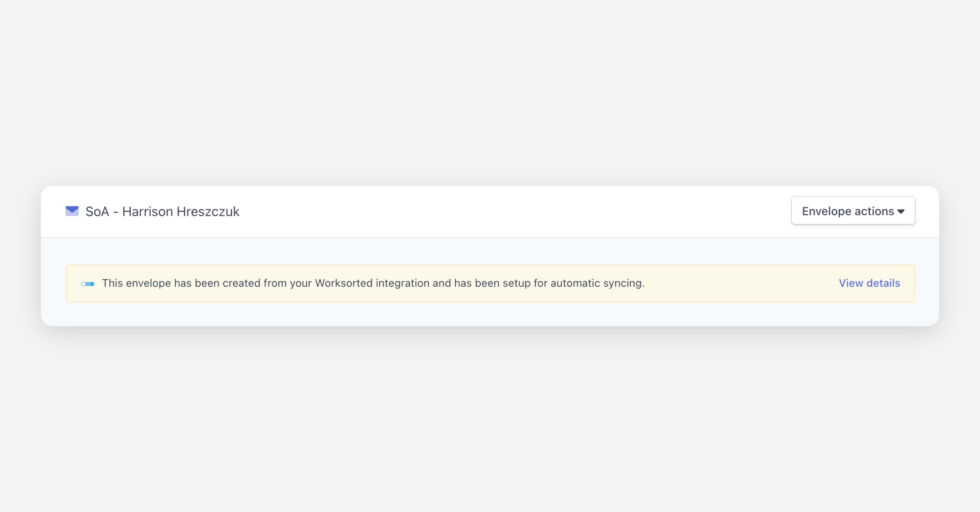Select the envelope icon beside SoA title
This screenshot has width=980, height=512.
tap(72, 211)
